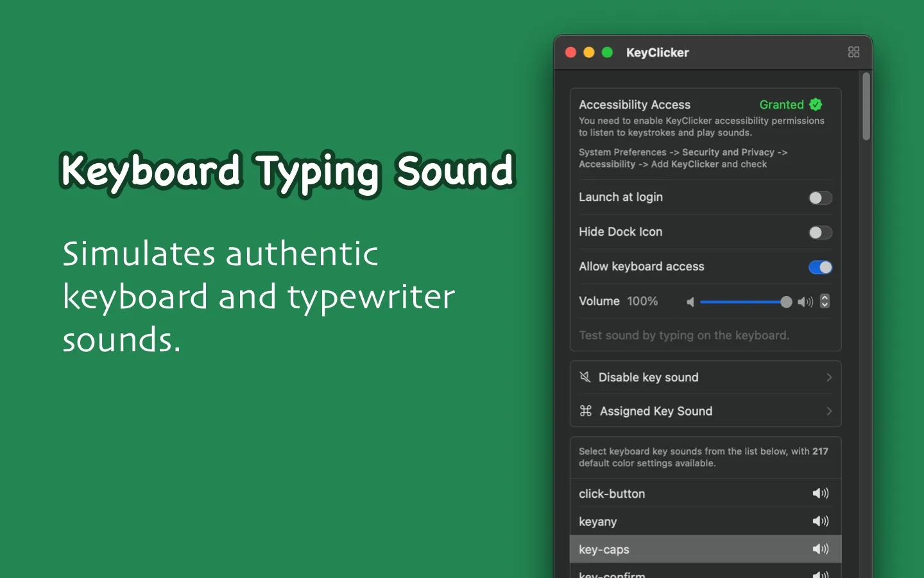Play the key-caps sound preview icon
This screenshot has height=578, width=924.
[x=820, y=549]
